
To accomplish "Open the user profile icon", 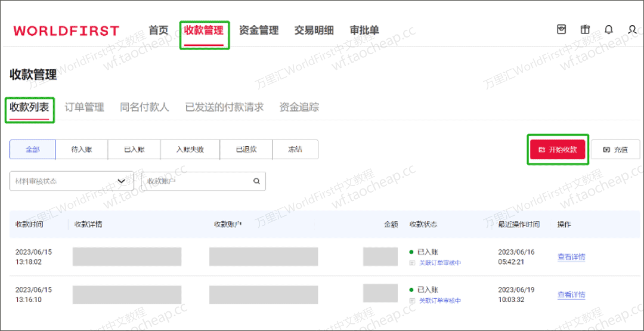I will (632, 30).
